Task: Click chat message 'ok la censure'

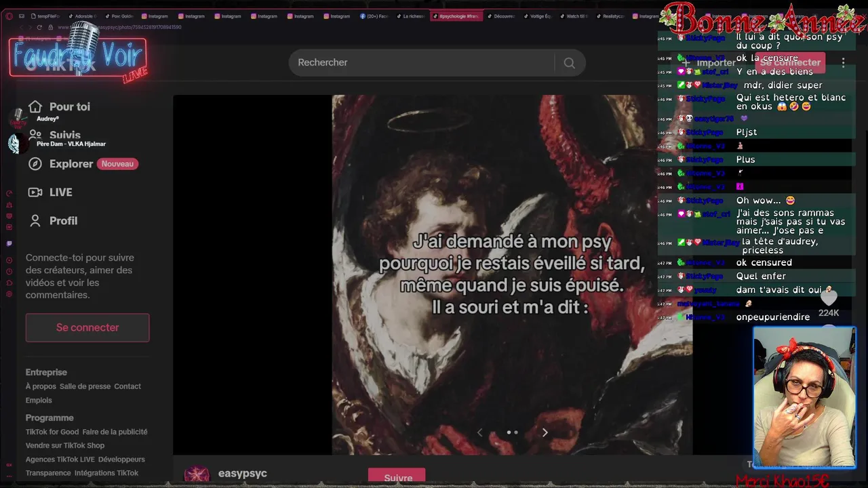Action: (768, 58)
